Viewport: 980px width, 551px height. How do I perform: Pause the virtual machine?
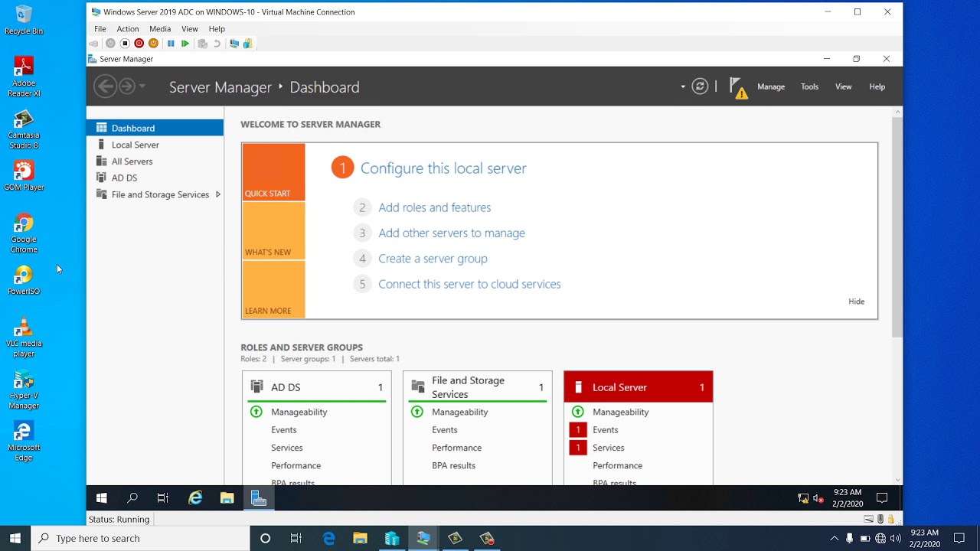[x=171, y=44]
